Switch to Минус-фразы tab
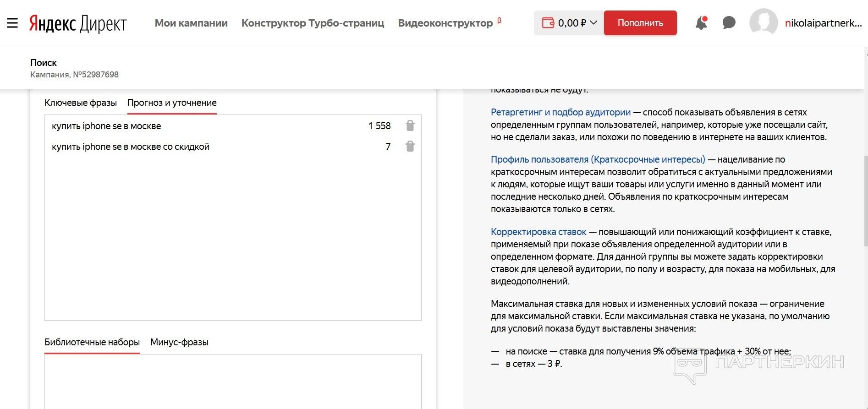 (x=179, y=342)
